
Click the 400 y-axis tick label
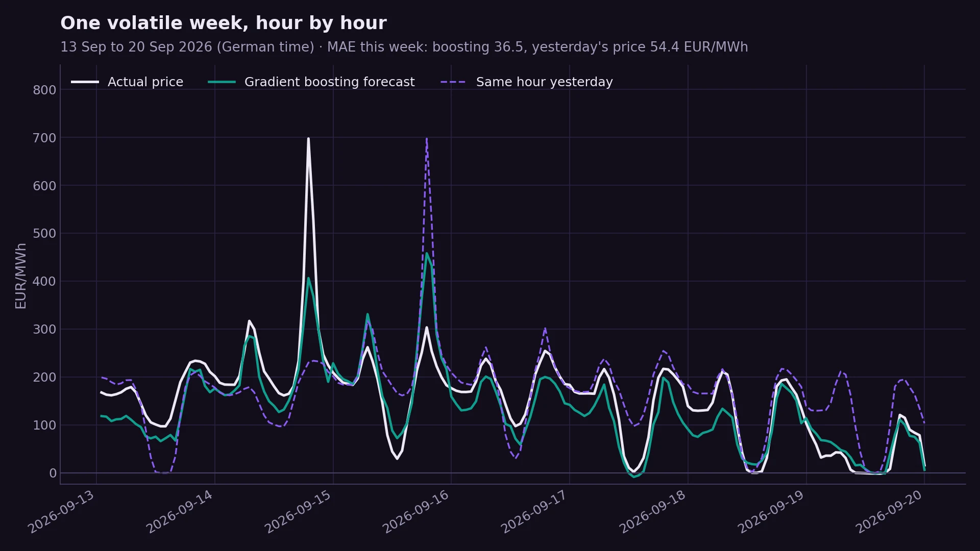tap(44, 282)
